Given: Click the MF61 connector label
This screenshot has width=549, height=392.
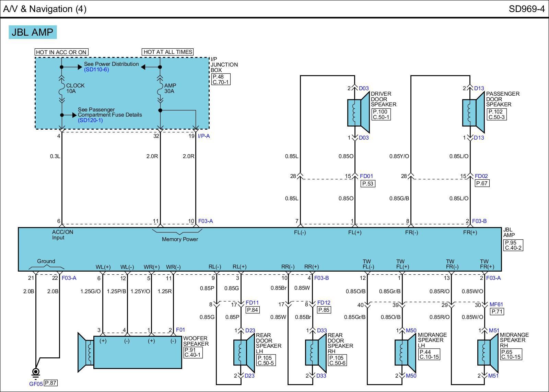Looking at the screenshot, I should (496, 304).
